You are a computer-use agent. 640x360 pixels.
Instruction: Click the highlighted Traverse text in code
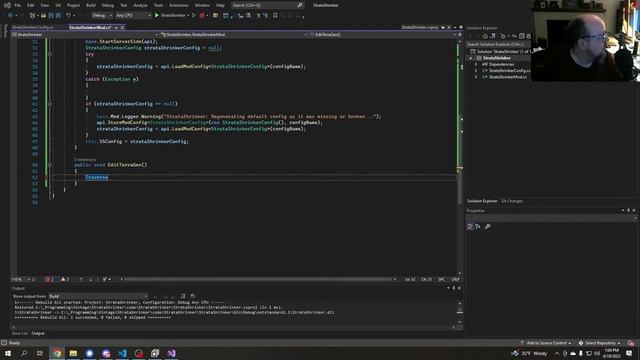[97, 177]
